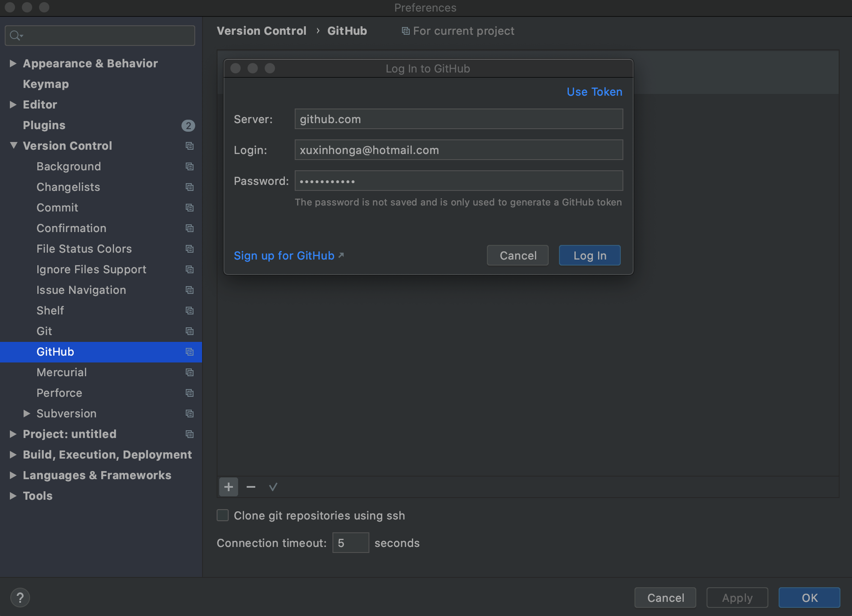
Task: Open Sign up for GitHub link
Action: [x=284, y=256]
